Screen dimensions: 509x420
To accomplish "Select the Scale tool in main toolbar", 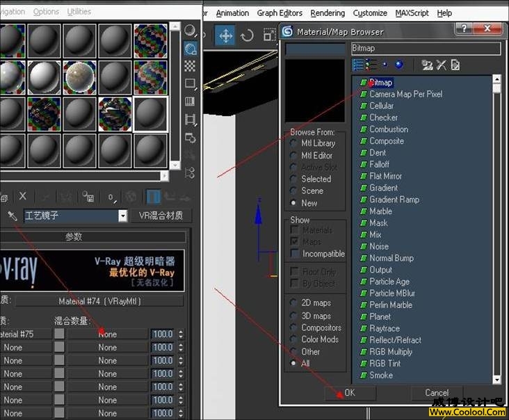I will (269, 35).
